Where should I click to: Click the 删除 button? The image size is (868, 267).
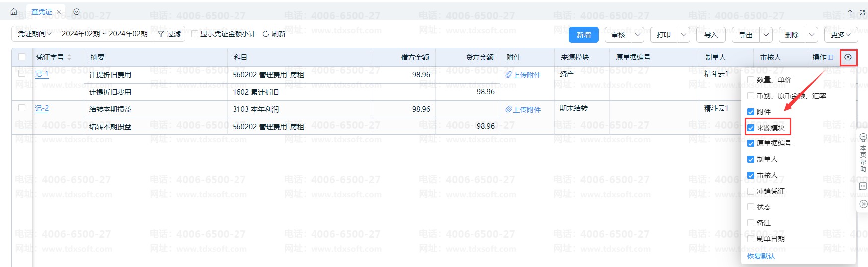point(792,35)
